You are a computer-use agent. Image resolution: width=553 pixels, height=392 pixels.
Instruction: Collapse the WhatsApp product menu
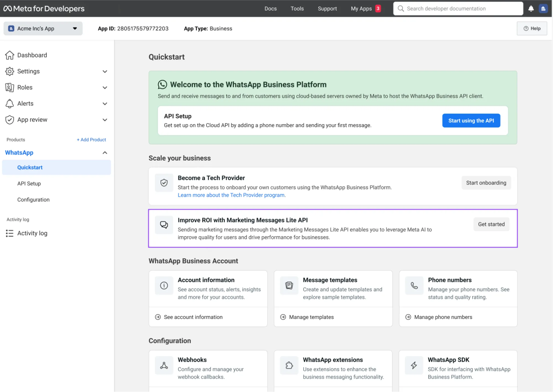click(x=105, y=153)
